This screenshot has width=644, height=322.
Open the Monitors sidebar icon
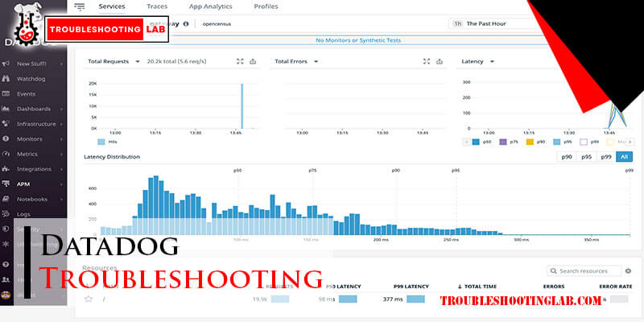click(x=6, y=138)
